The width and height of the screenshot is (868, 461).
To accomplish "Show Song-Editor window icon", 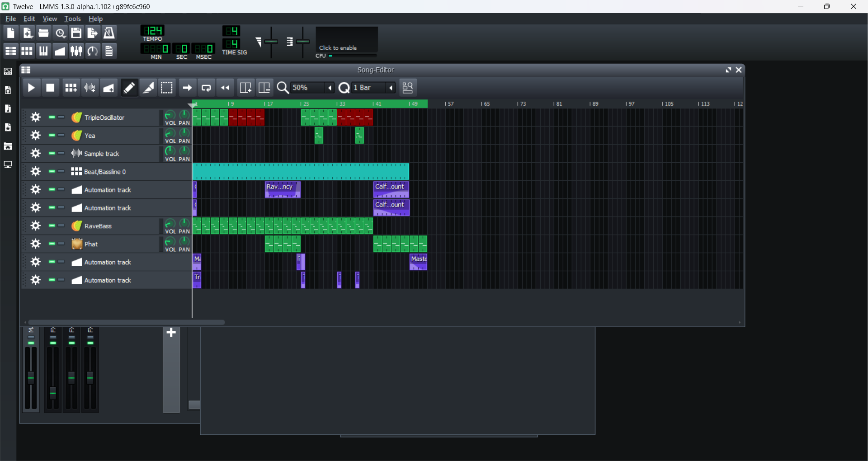I will coord(10,51).
